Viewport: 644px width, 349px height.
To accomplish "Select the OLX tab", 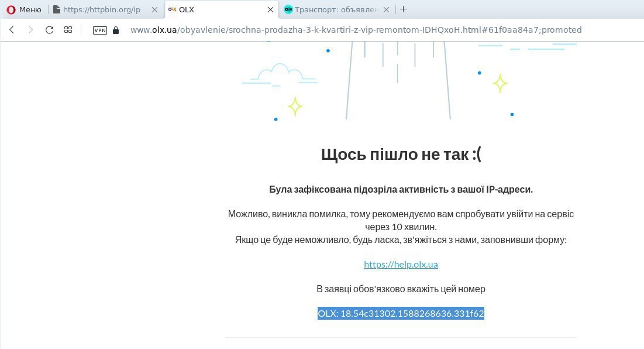I will pyautogui.click(x=221, y=9).
